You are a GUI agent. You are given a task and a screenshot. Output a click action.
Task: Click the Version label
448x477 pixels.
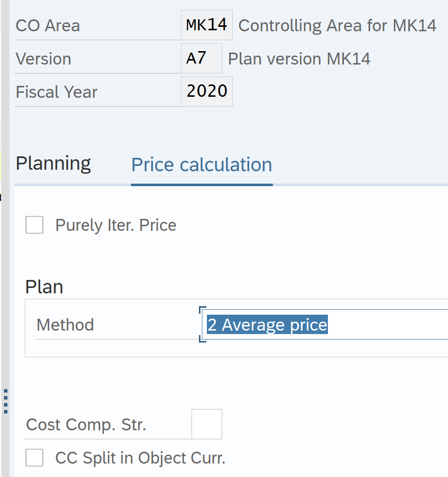coord(43,59)
